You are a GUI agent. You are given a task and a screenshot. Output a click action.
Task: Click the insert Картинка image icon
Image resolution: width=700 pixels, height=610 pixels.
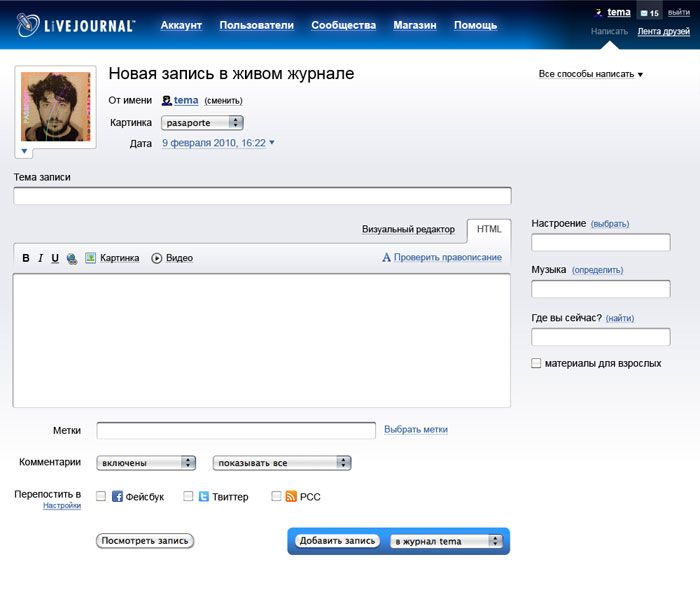pos(90,258)
